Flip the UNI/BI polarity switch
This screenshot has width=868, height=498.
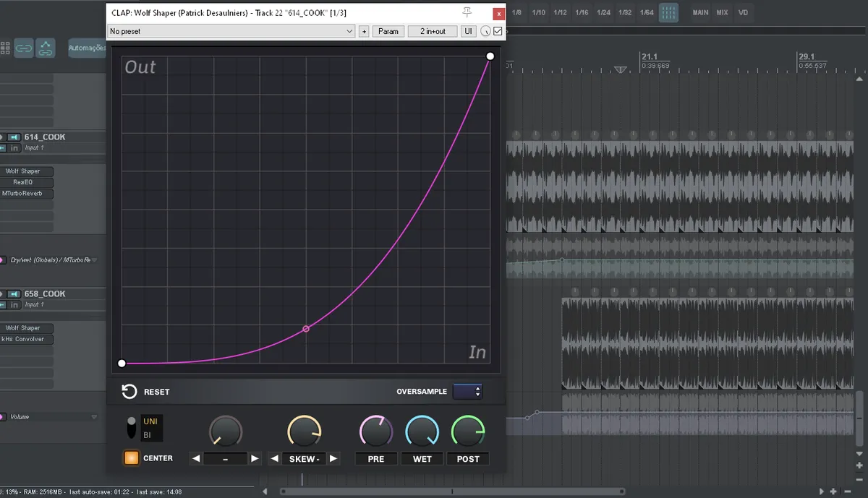[x=131, y=427]
